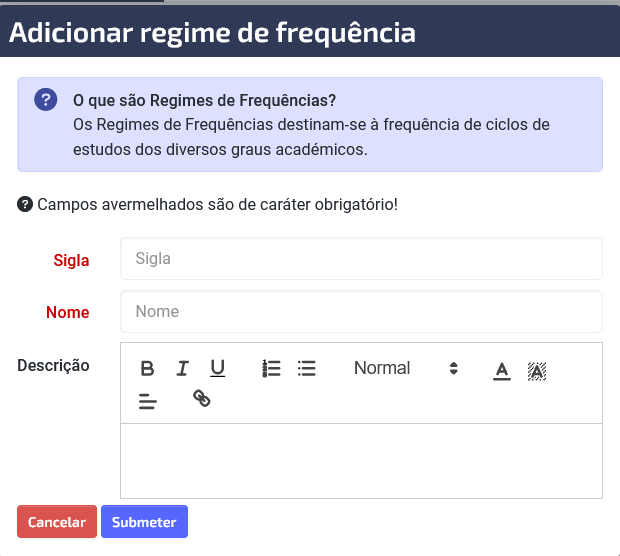Toggle italic formatting in the editor toolbar
The height and width of the screenshot is (556, 620).
coord(182,369)
